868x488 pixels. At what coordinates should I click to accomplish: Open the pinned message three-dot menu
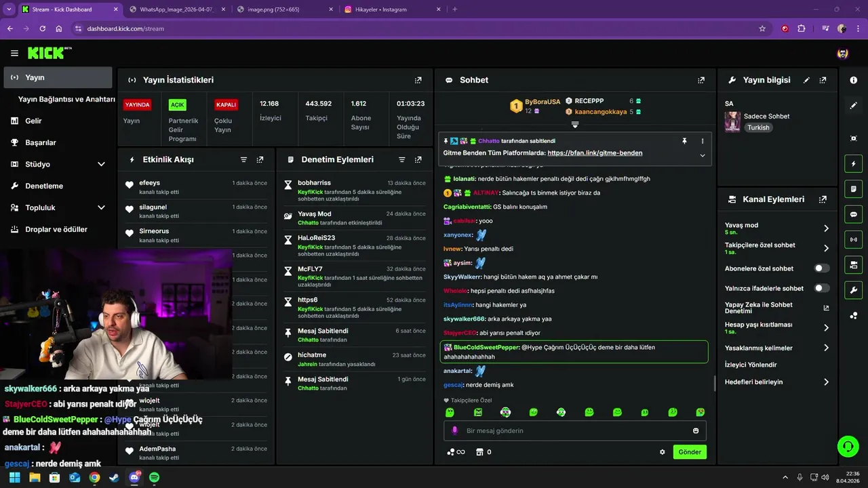pos(703,141)
